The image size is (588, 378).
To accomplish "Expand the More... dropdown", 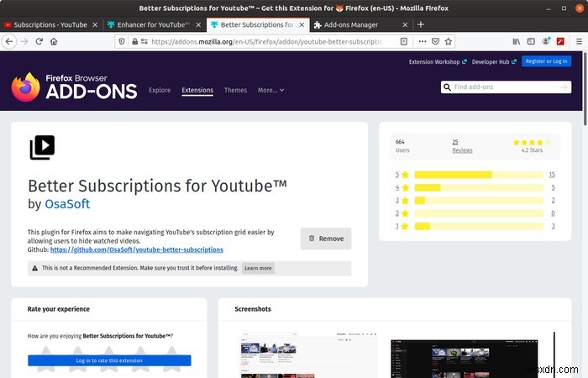I will coord(270,90).
